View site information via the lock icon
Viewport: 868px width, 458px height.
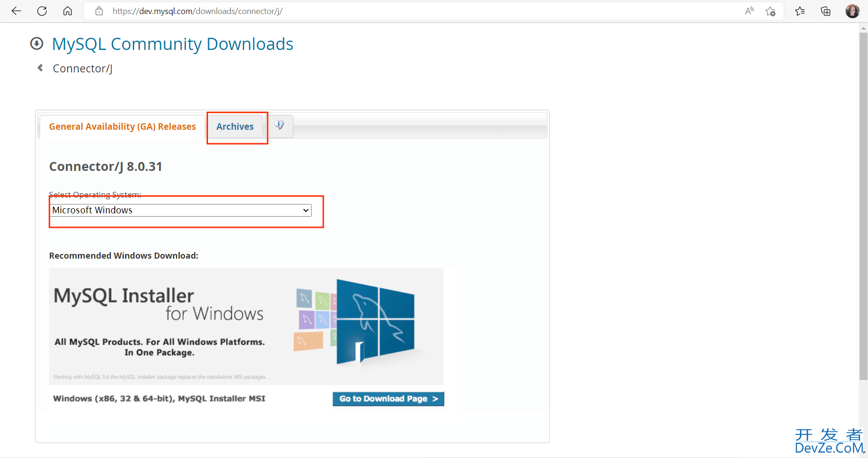click(x=99, y=11)
